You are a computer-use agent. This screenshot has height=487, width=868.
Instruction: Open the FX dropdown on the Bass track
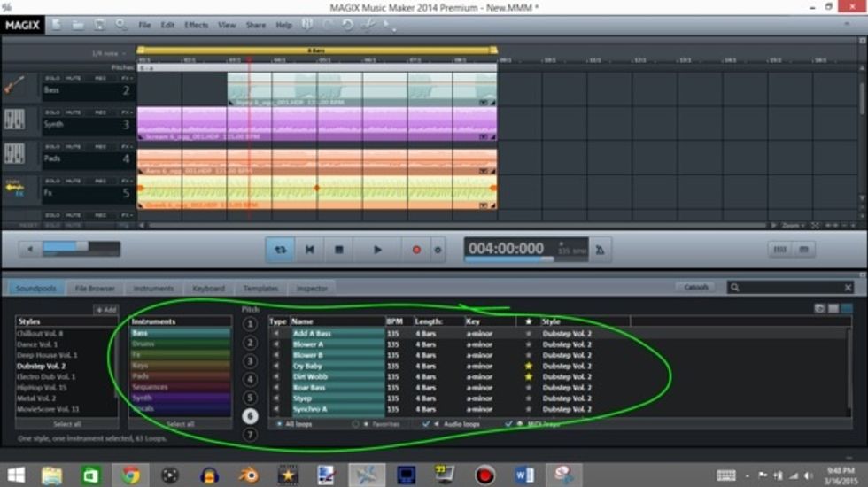click(128, 78)
